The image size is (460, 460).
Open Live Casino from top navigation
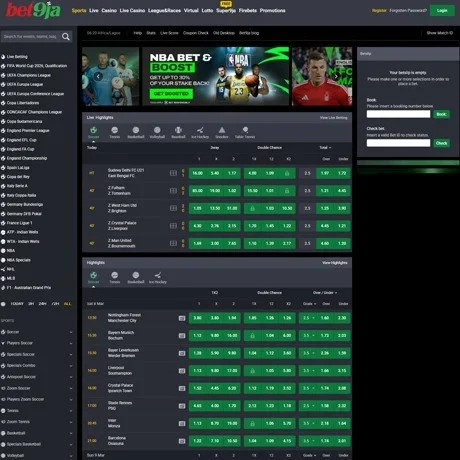(x=132, y=11)
